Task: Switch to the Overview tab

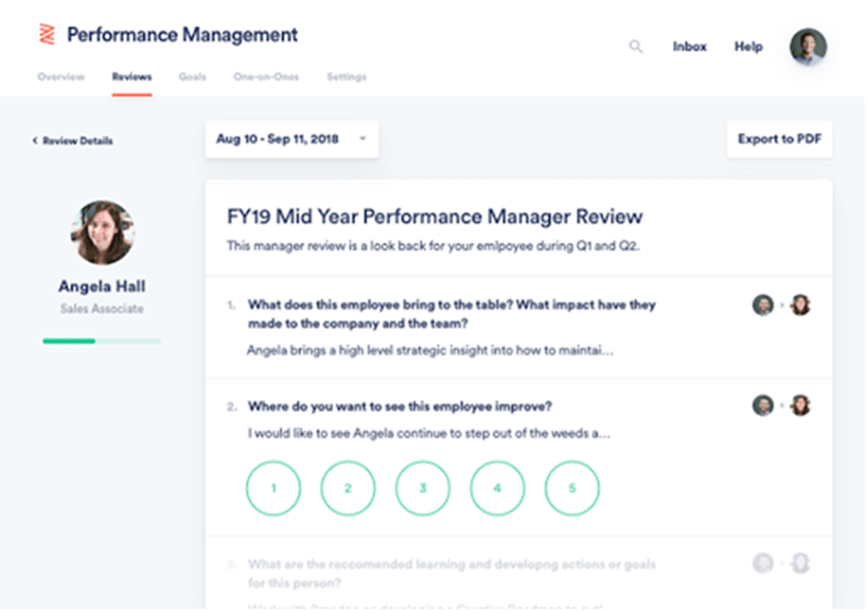Action: coord(61,77)
